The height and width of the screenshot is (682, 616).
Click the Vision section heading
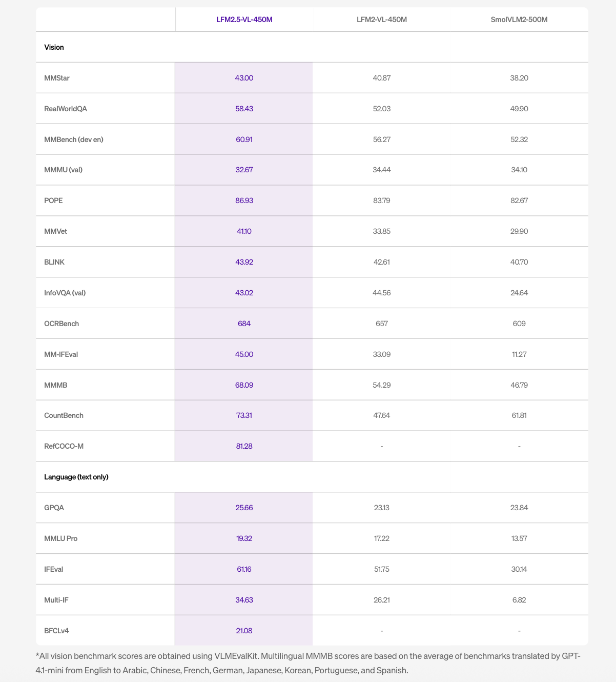(54, 47)
